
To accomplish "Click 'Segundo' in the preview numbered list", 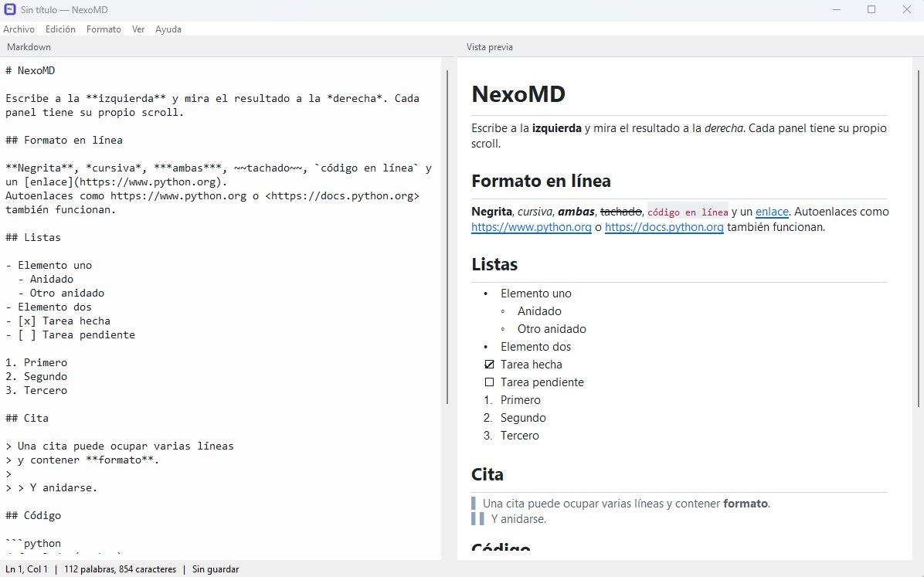I will [x=523, y=418].
